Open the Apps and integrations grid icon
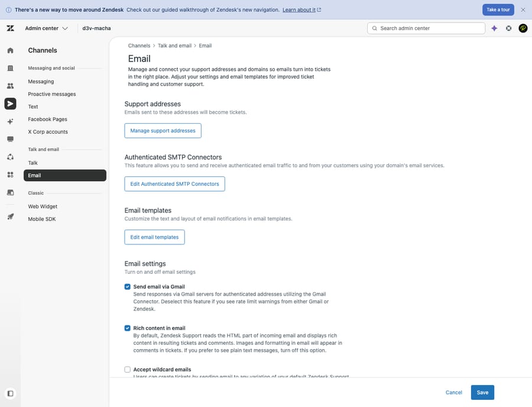The height and width of the screenshot is (407, 532). (x=10, y=175)
